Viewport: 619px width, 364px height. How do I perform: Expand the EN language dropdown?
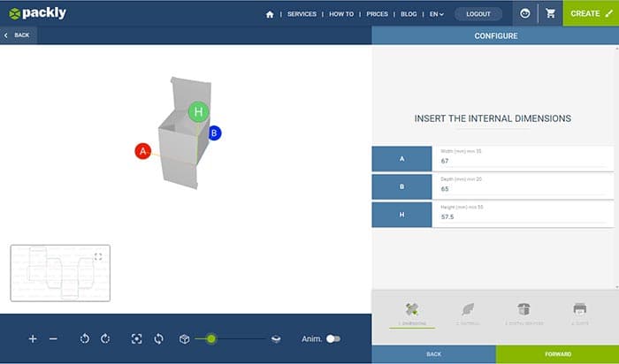click(x=436, y=14)
